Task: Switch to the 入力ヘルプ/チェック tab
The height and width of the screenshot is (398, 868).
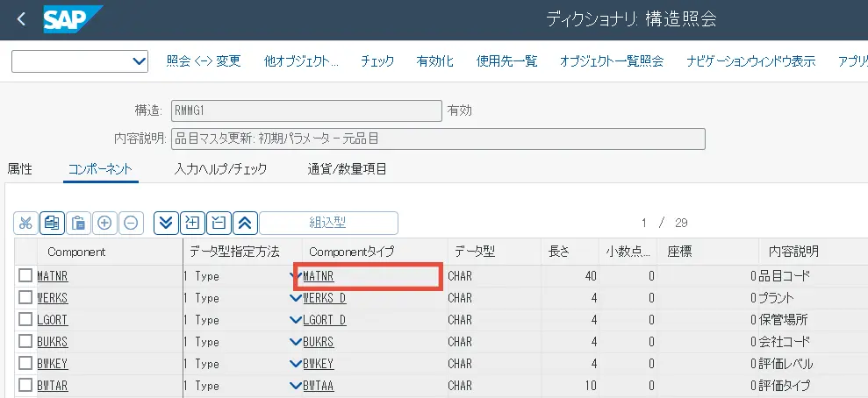Action: pos(220,169)
